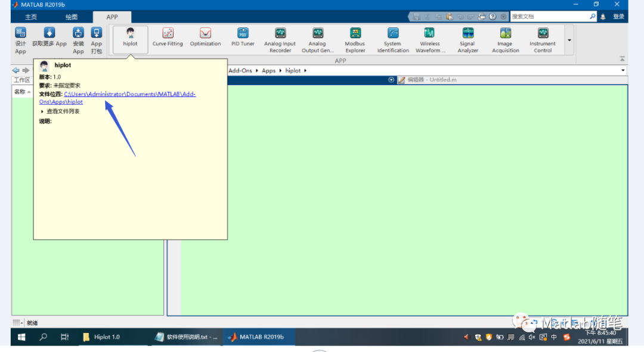This screenshot has width=644, height=352.
Task: Open quick access toolbar options dropdown
Action: pos(503,17)
